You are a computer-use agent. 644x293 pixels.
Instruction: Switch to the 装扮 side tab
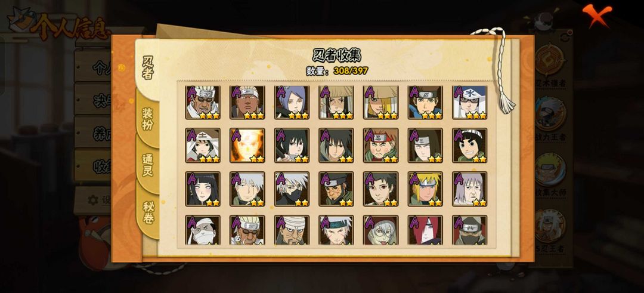coord(148,119)
